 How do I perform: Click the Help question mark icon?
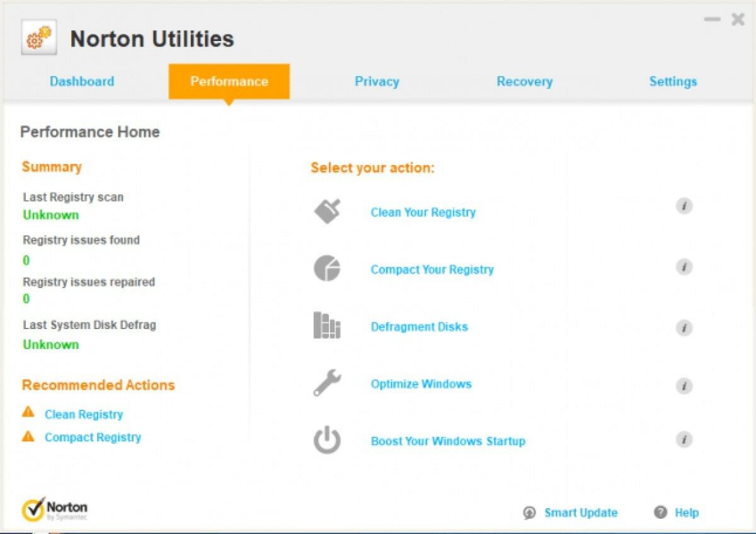(660, 513)
